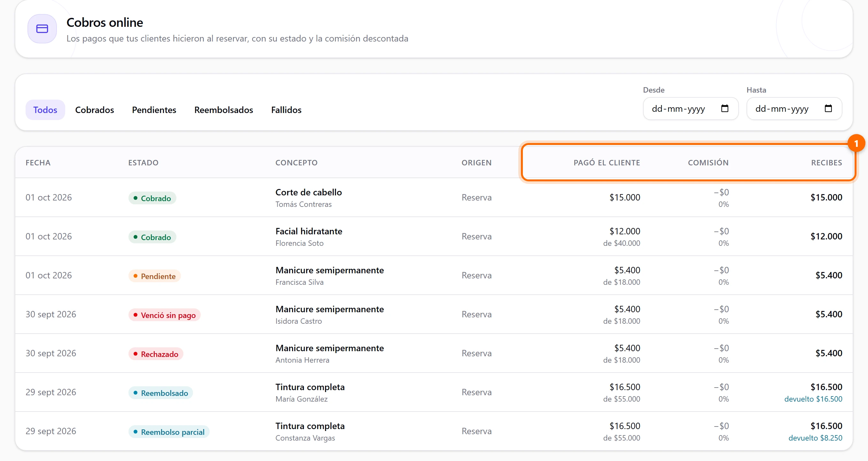This screenshot has width=868, height=461.
Task: Show the Pendientes tab
Action: tap(154, 110)
